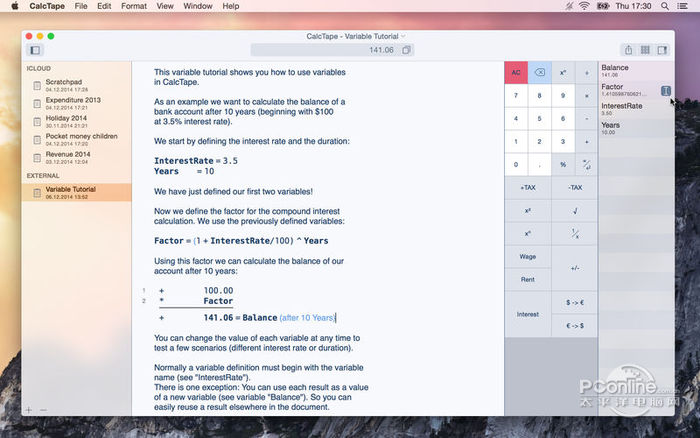700x438 pixels.
Task: Click the Factor formula line
Action: tap(241, 241)
